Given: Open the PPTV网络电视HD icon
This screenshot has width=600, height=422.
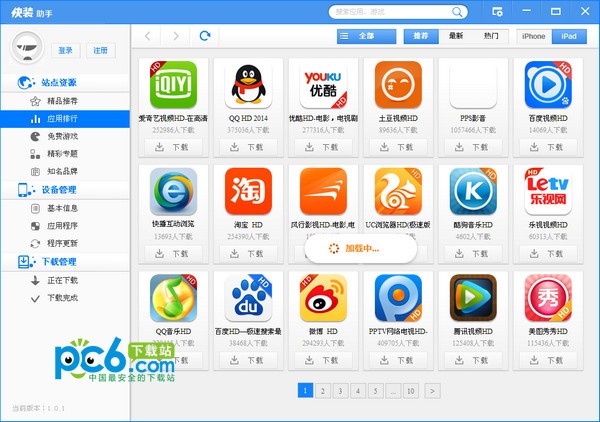Looking at the screenshot, I should (x=398, y=298).
